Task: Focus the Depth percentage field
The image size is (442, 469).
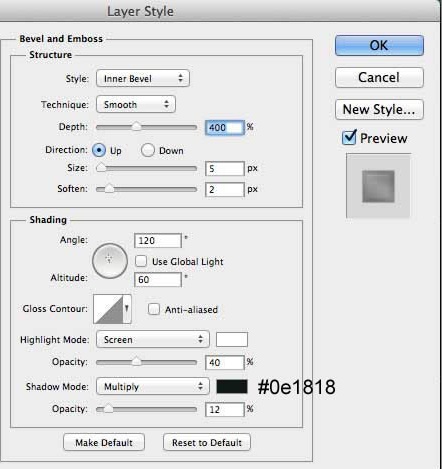Action: click(x=225, y=128)
